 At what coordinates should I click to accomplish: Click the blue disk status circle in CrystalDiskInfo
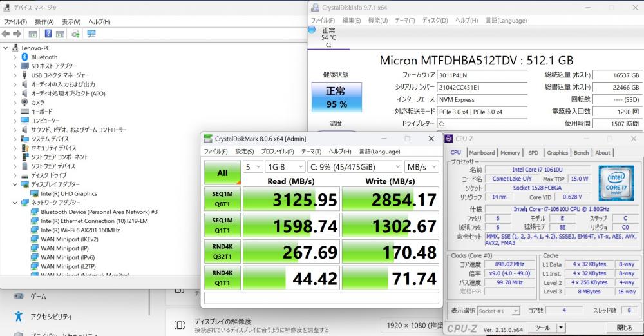[312, 30]
